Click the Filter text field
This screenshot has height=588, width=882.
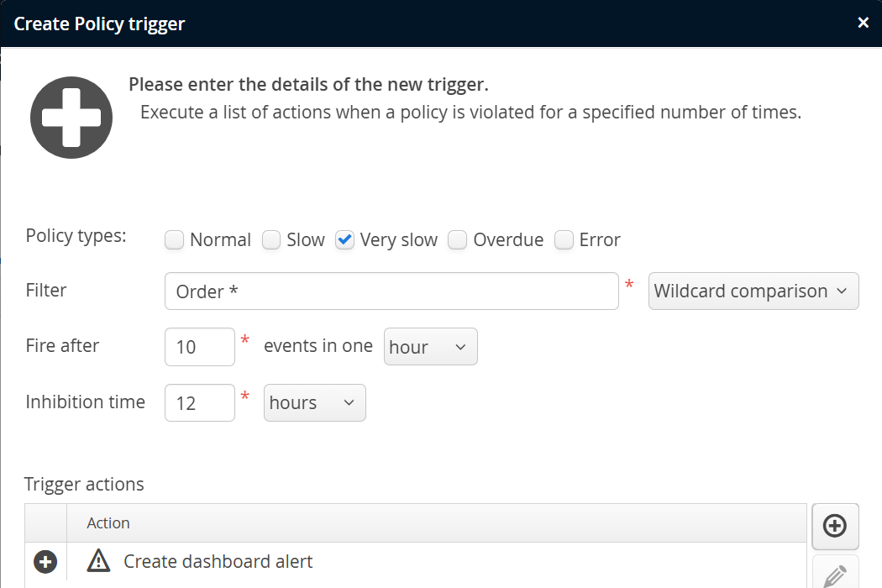[x=391, y=291]
